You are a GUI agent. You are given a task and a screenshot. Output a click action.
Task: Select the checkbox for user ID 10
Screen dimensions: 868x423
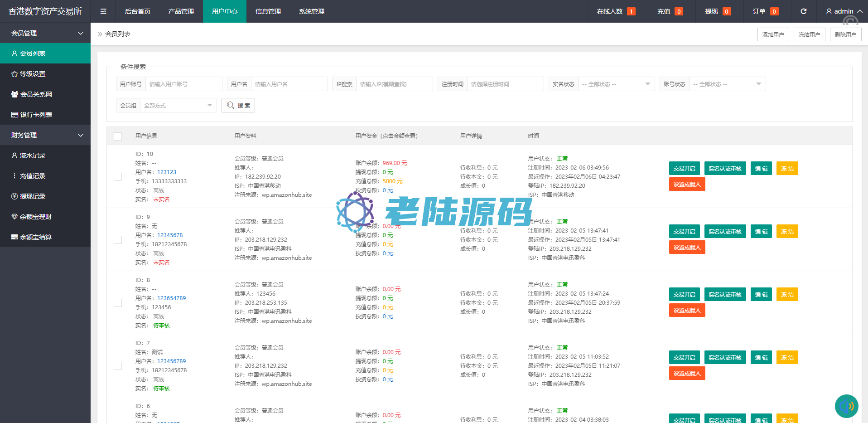118,177
